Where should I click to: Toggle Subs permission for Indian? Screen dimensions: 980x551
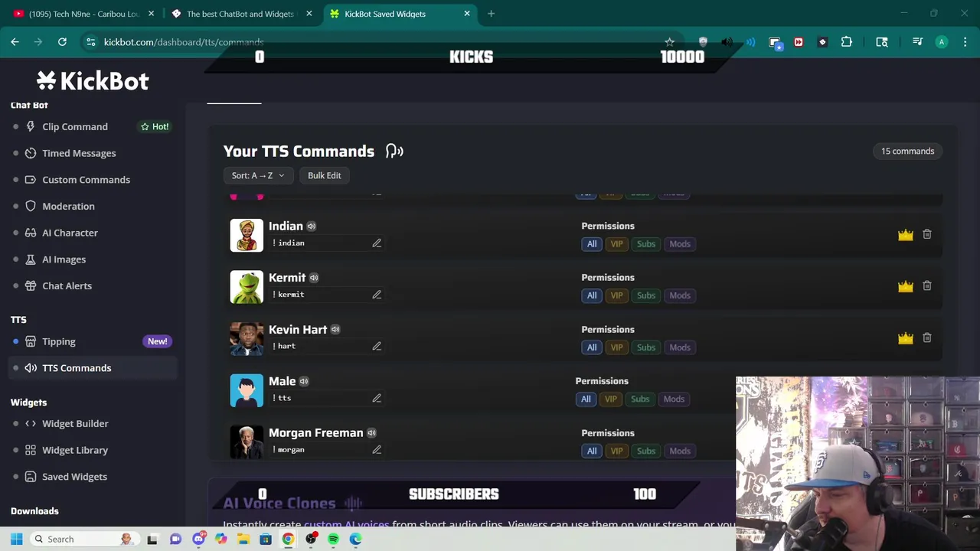click(646, 244)
